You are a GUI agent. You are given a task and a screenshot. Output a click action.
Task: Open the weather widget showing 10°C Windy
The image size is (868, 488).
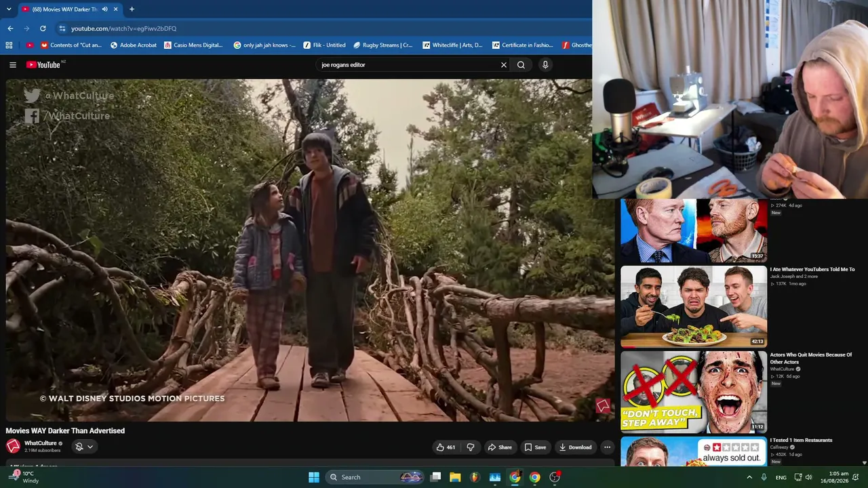pos(23,477)
